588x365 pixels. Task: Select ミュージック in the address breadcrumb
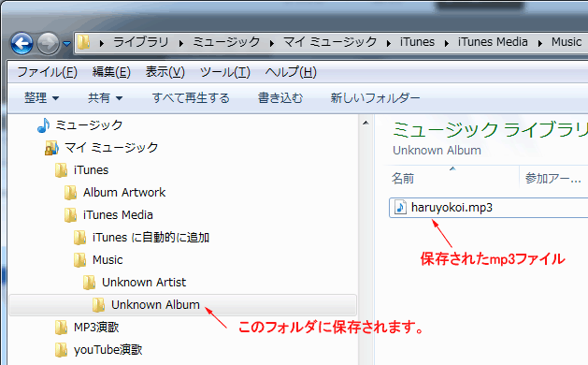pos(226,42)
